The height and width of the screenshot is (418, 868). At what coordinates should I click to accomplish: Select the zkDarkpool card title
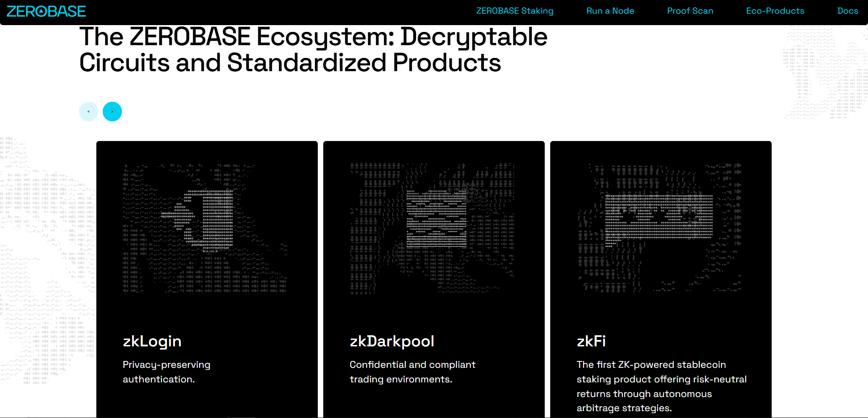(x=392, y=341)
